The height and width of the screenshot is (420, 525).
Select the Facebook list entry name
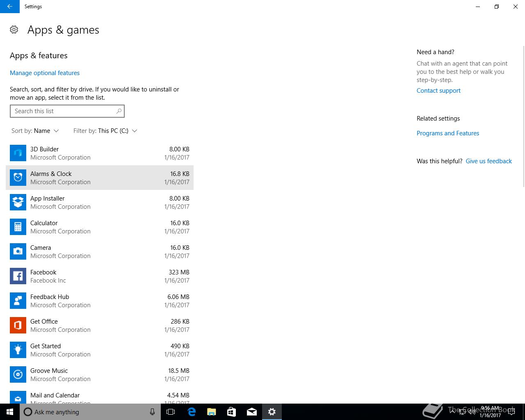click(x=43, y=272)
